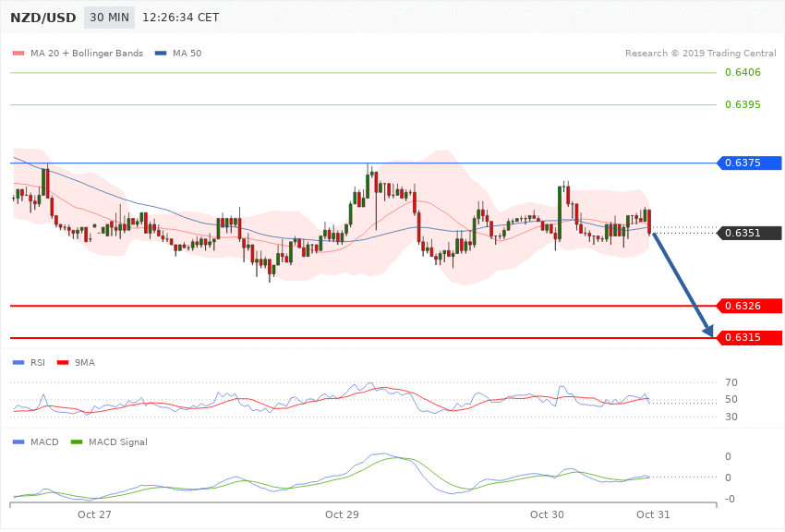Click the 9MA legend label
The image size is (785, 532).
85,362
